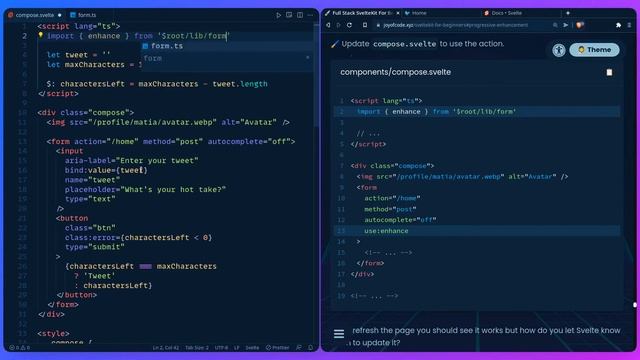
Task: Open a new browser tab
Action: coord(568,13)
